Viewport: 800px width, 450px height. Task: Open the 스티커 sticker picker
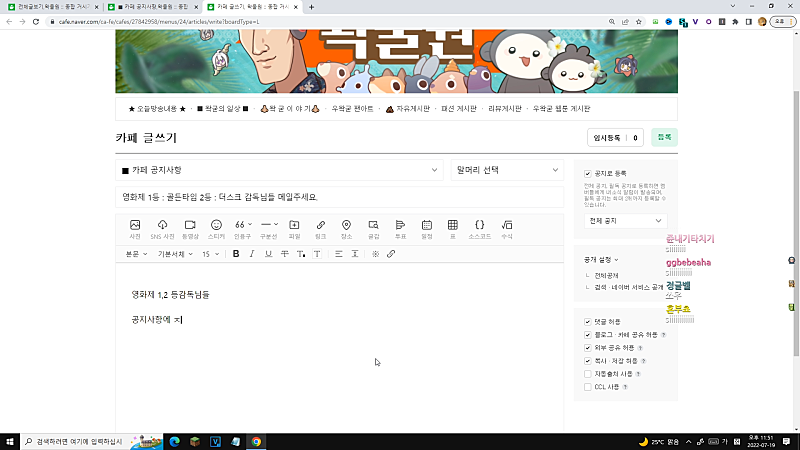(x=216, y=229)
